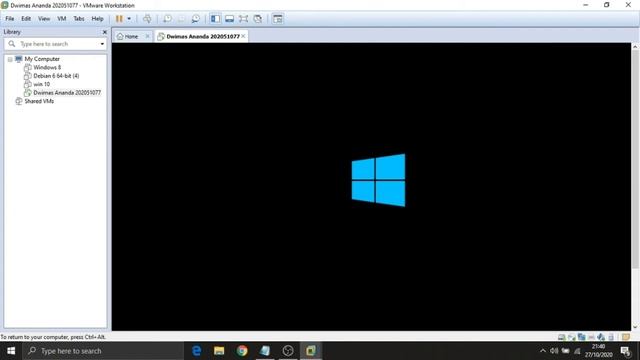Click the volume icon in the system tray

click(554, 351)
